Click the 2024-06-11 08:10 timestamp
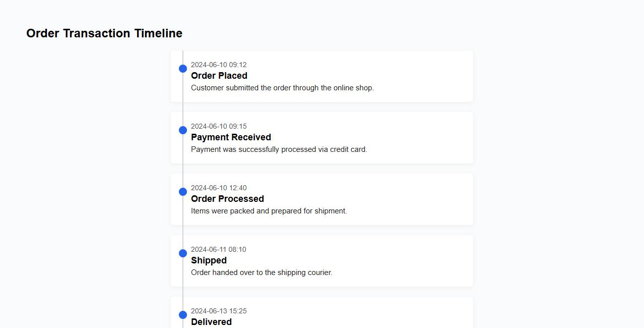The width and height of the screenshot is (644, 328). tap(219, 249)
